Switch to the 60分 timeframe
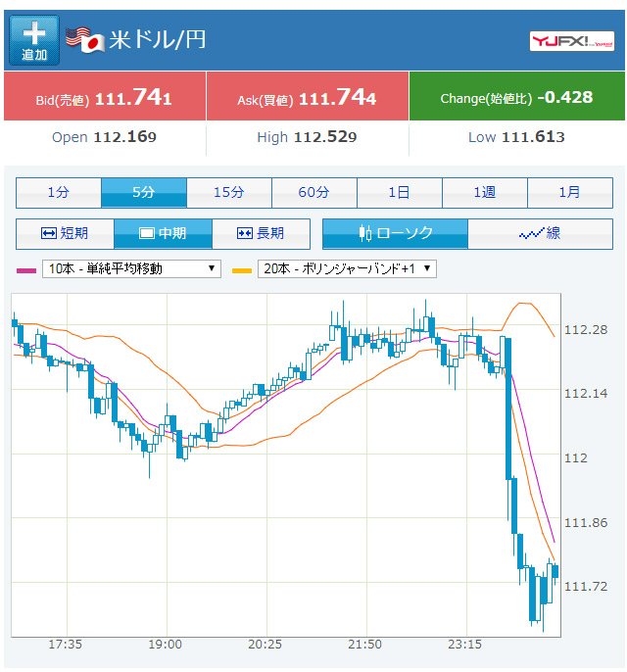 (314, 193)
